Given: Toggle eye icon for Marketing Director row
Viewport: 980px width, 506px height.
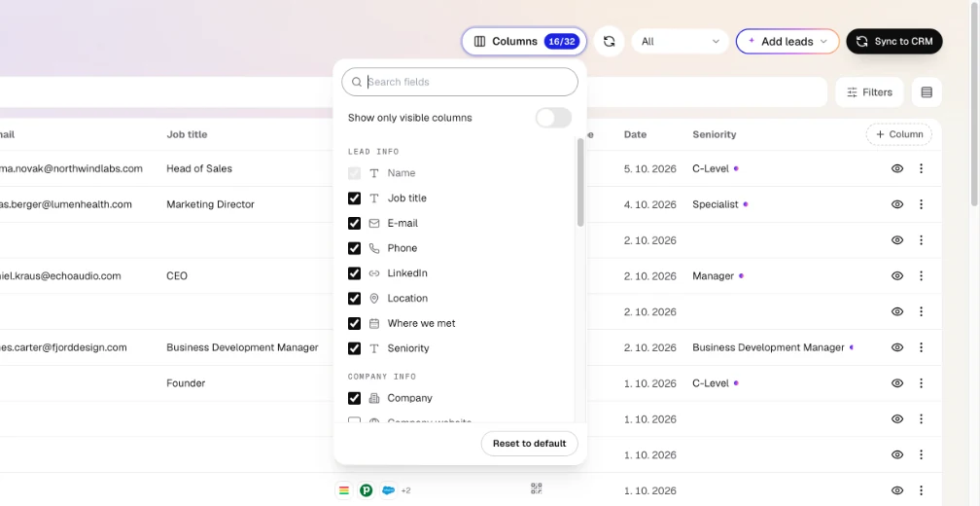Looking at the screenshot, I should tap(897, 204).
